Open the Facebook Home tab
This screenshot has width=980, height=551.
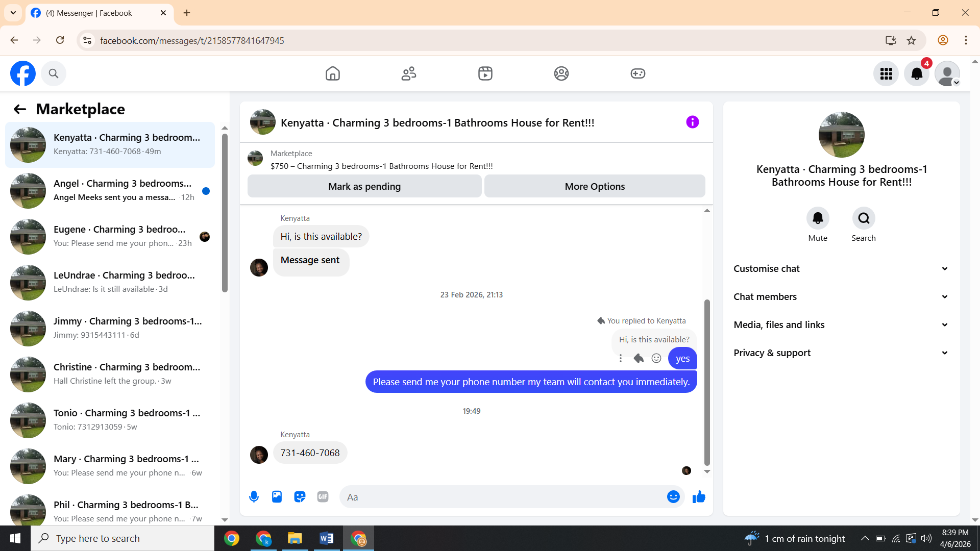pos(333,74)
